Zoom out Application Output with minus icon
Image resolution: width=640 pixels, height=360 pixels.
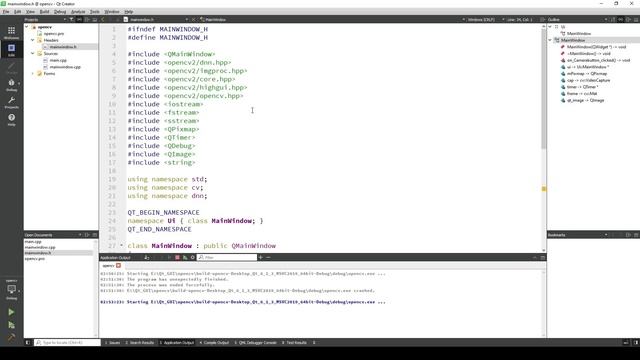point(268,257)
